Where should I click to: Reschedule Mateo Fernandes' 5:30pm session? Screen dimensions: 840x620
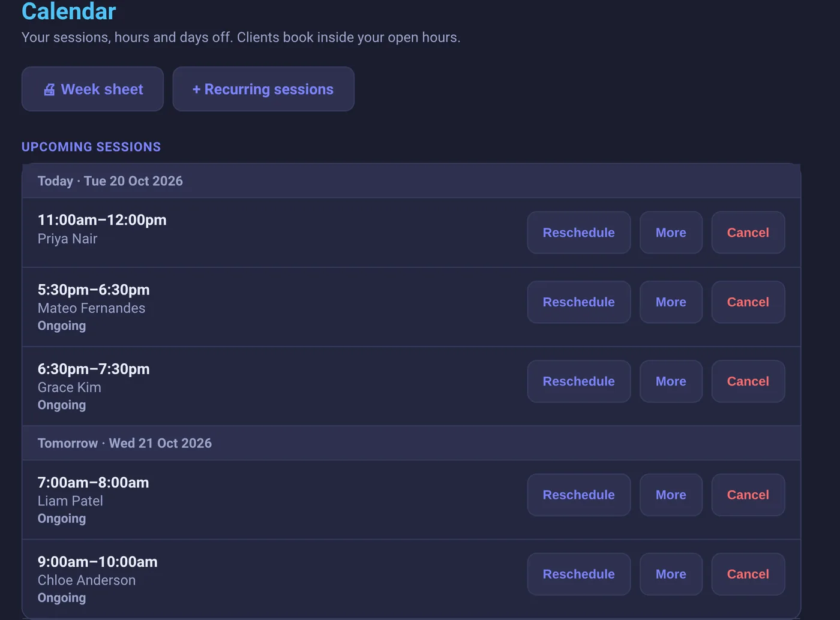click(x=578, y=302)
